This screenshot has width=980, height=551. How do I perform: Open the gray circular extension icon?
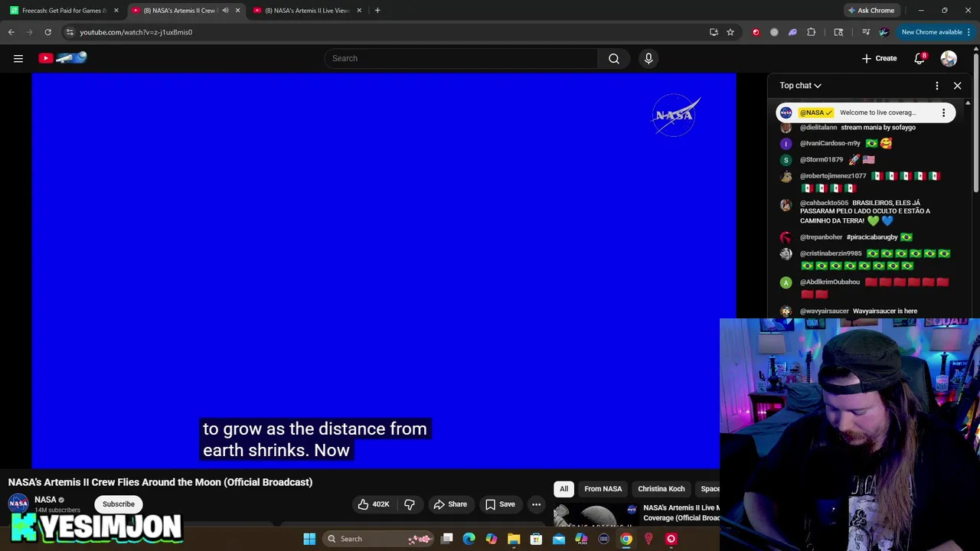tap(774, 32)
